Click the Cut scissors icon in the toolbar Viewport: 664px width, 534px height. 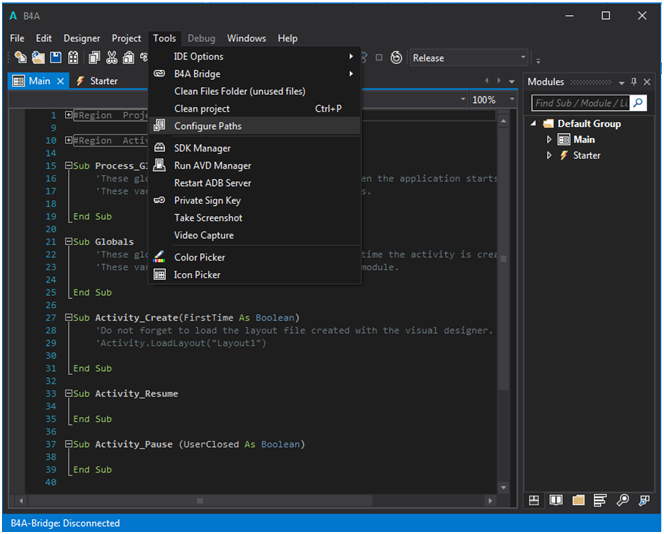tap(112, 58)
